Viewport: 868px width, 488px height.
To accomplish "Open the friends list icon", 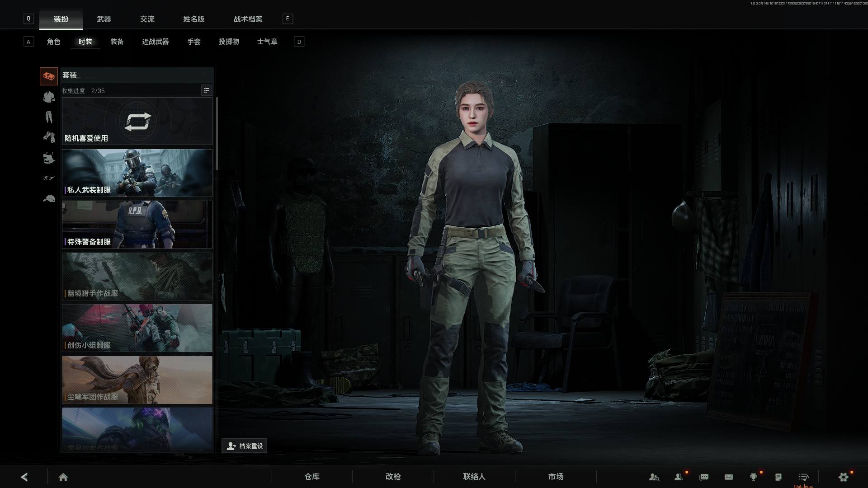I will 679,477.
